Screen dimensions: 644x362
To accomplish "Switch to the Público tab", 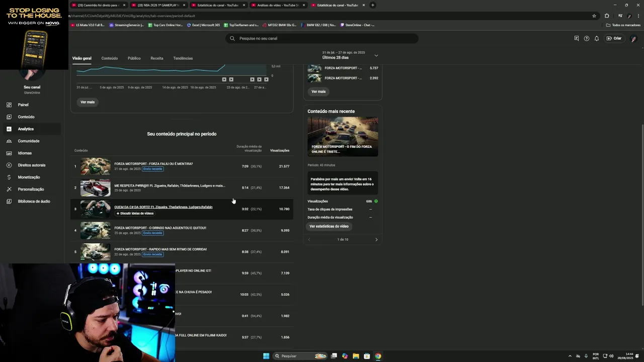I will pyautogui.click(x=134, y=58).
